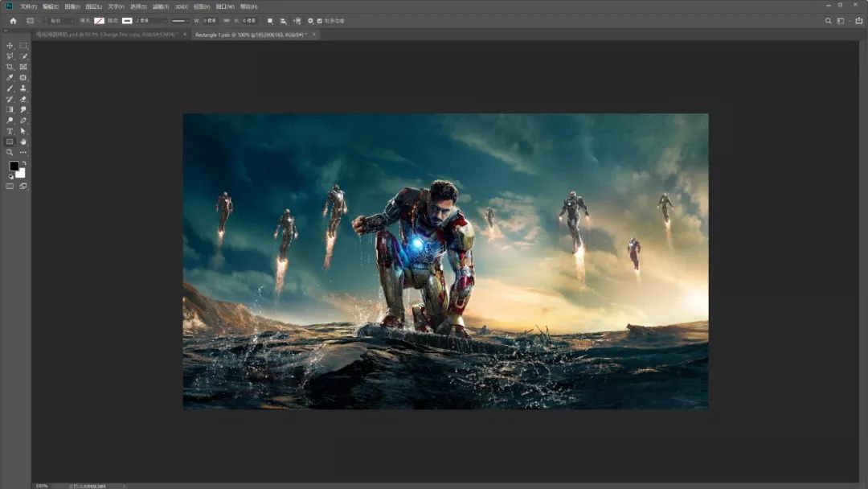Open the rectangle tool preset picker
This screenshot has width=868, height=489.
(x=33, y=21)
